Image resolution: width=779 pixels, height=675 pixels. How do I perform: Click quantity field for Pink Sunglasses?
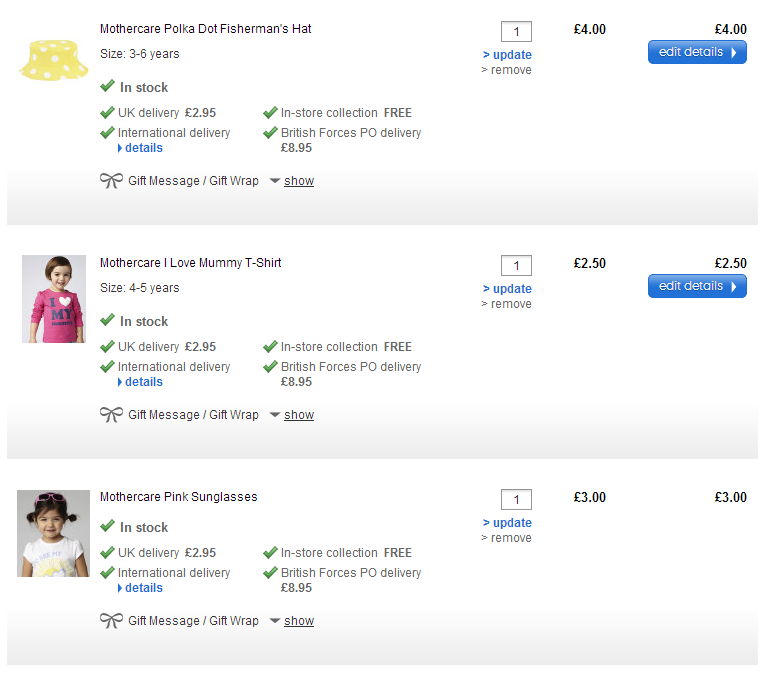click(x=516, y=500)
